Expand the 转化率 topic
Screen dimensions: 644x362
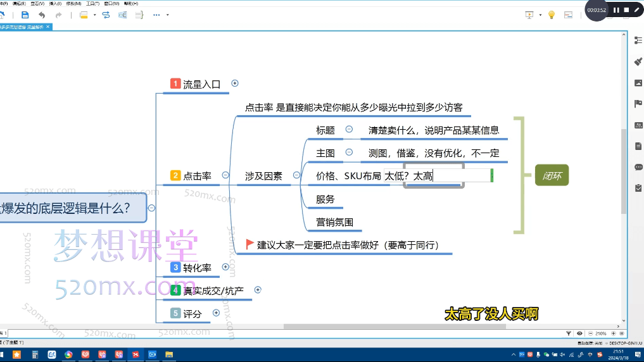(x=225, y=267)
